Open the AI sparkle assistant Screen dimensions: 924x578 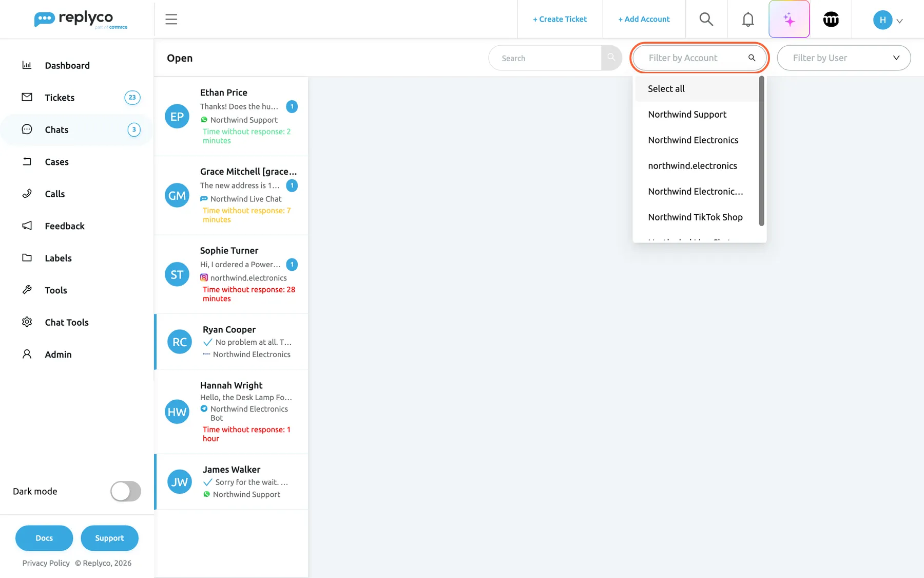point(789,20)
